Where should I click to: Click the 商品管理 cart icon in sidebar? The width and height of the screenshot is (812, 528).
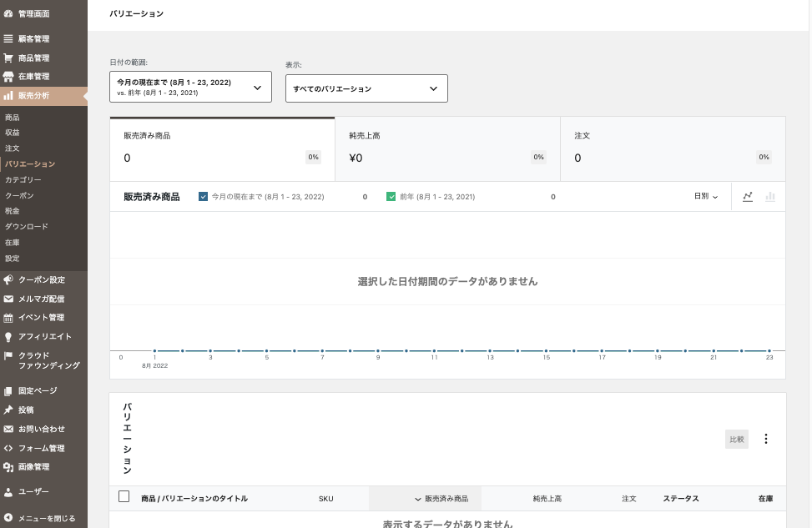(x=8, y=58)
